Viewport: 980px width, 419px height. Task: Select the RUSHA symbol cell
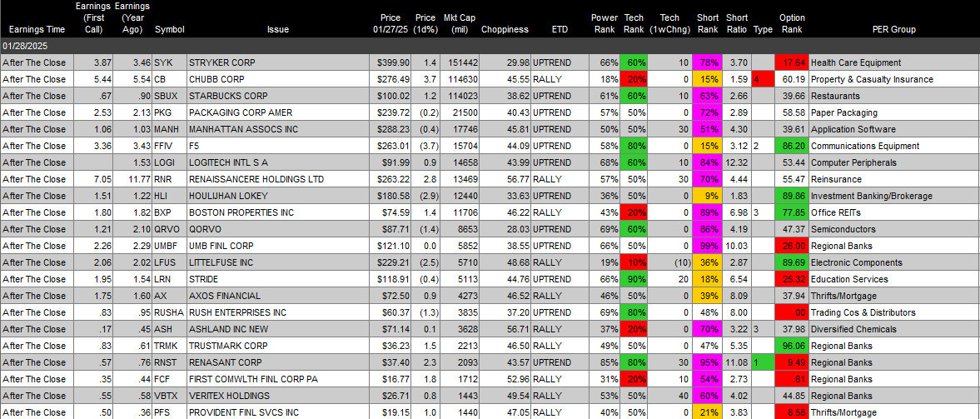click(169, 312)
